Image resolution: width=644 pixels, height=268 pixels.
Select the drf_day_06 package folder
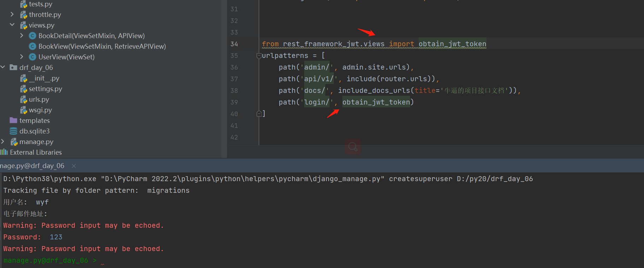(x=36, y=67)
